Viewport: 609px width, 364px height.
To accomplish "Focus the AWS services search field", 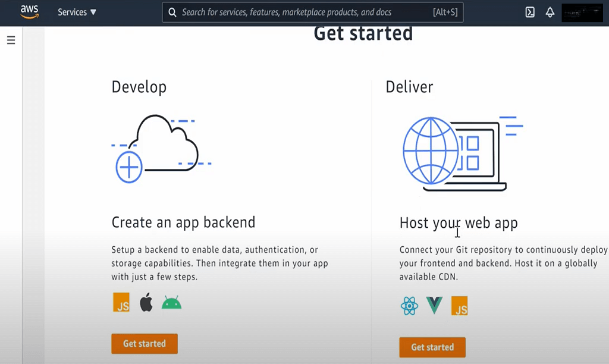I will (x=312, y=12).
